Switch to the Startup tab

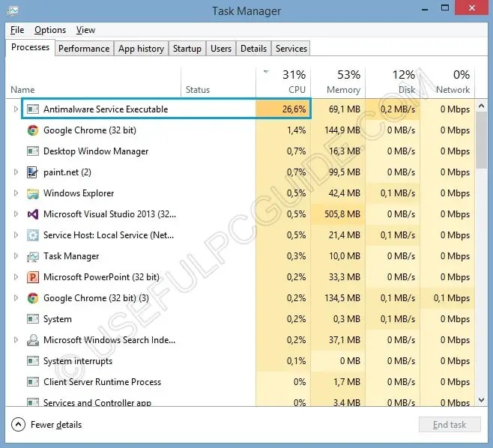pyautogui.click(x=187, y=49)
